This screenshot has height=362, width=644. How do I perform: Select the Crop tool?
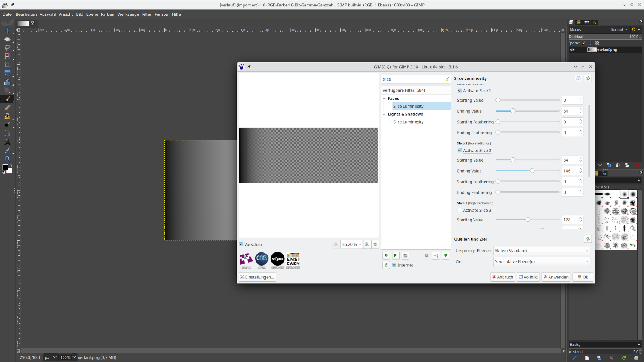coord(7,65)
